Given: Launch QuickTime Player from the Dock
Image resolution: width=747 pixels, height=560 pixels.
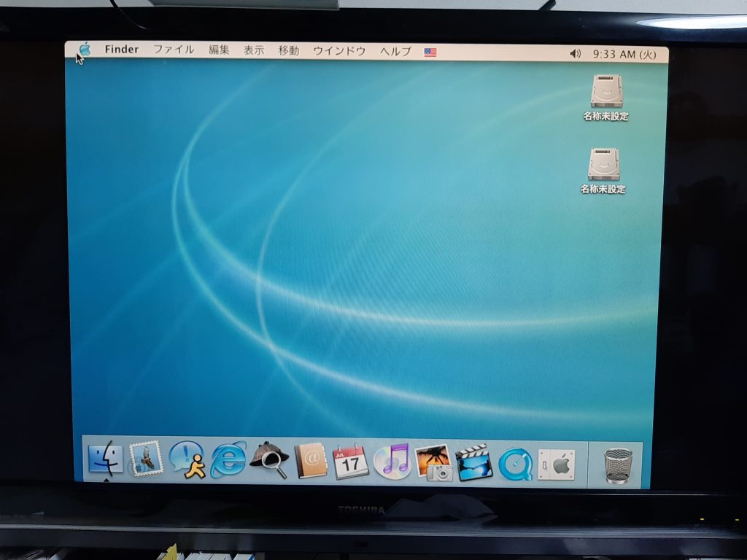Looking at the screenshot, I should click(x=515, y=464).
